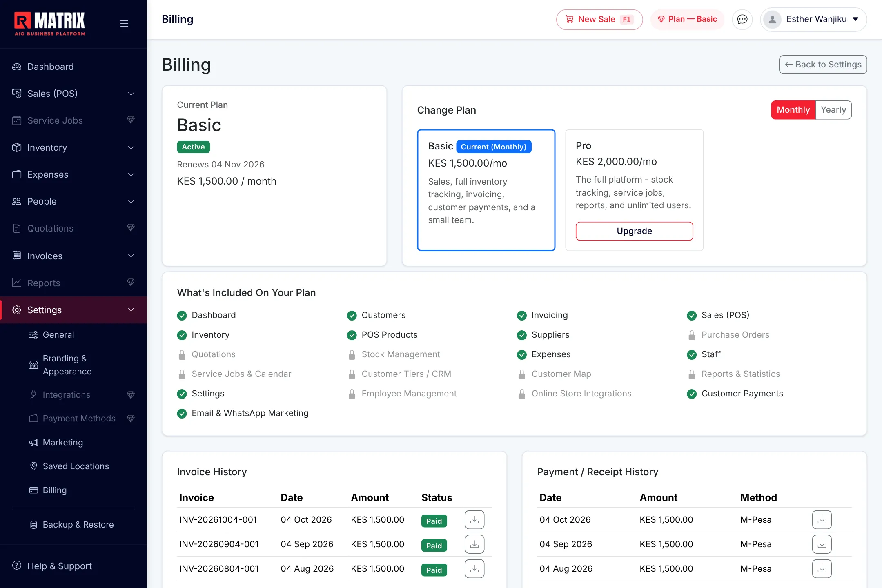Viewport: 882px width, 588px height.
Task: Collapse the sidebar with the hamburger icon
Action: (124, 23)
